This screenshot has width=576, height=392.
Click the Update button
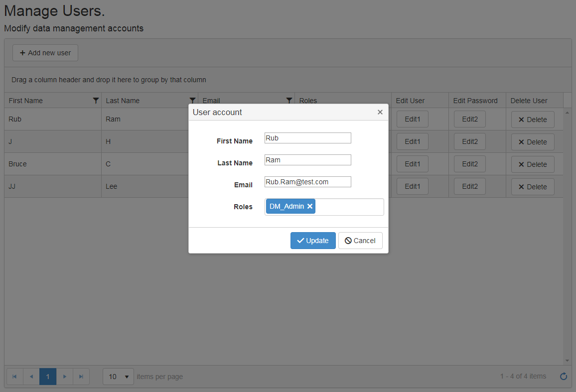click(x=313, y=241)
